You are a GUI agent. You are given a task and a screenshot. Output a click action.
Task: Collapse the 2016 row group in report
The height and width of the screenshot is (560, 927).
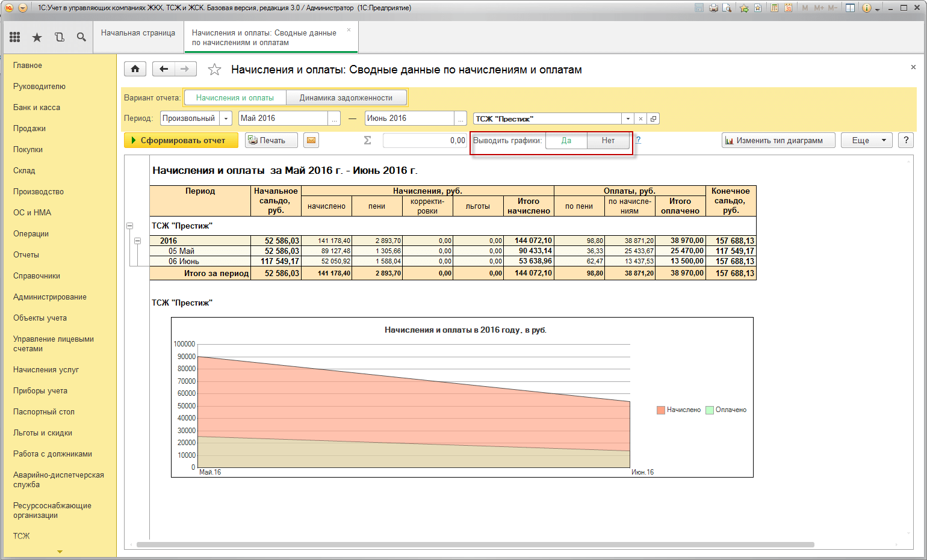[x=137, y=241]
